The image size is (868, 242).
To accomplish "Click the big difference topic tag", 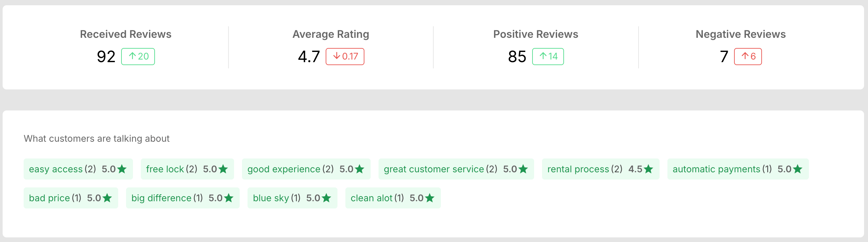I will pos(182,198).
